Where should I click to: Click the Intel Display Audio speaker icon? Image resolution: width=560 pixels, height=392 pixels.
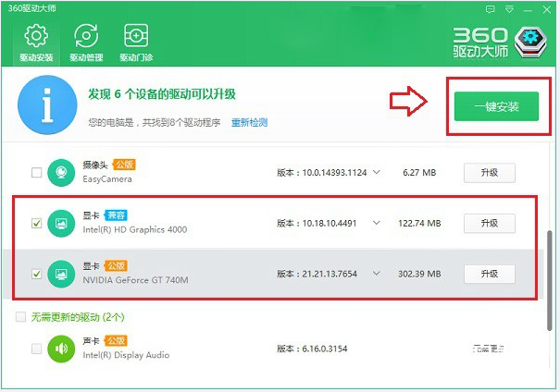[x=61, y=349]
